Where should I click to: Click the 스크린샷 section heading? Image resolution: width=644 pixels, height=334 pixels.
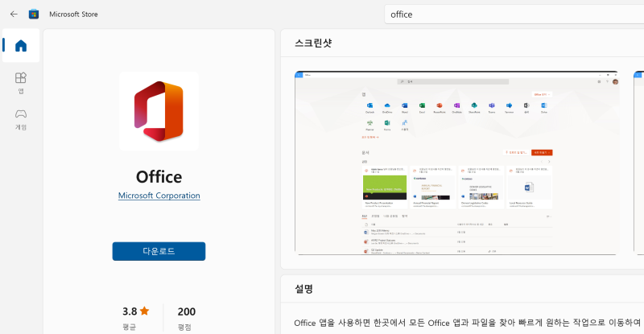[x=313, y=43]
